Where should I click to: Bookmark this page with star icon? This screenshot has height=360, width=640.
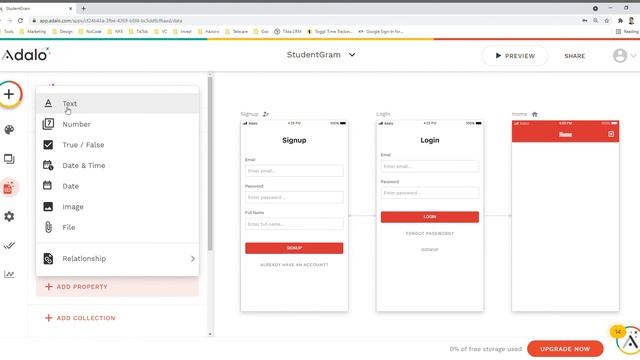pyautogui.click(x=607, y=20)
